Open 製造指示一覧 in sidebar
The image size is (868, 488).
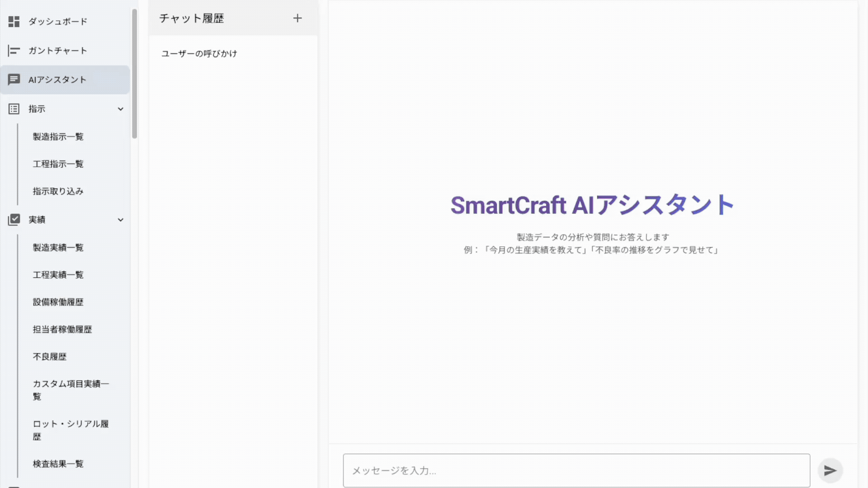(x=58, y=136)
